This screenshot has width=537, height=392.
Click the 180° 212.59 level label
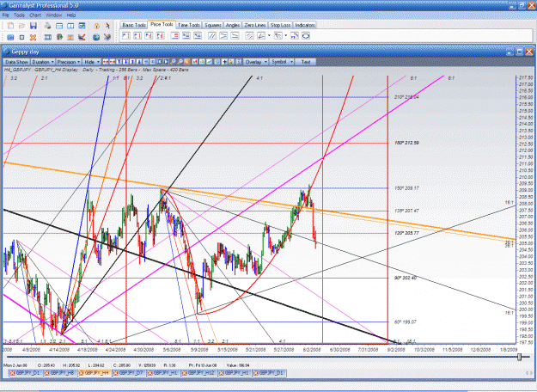[406, 143]
